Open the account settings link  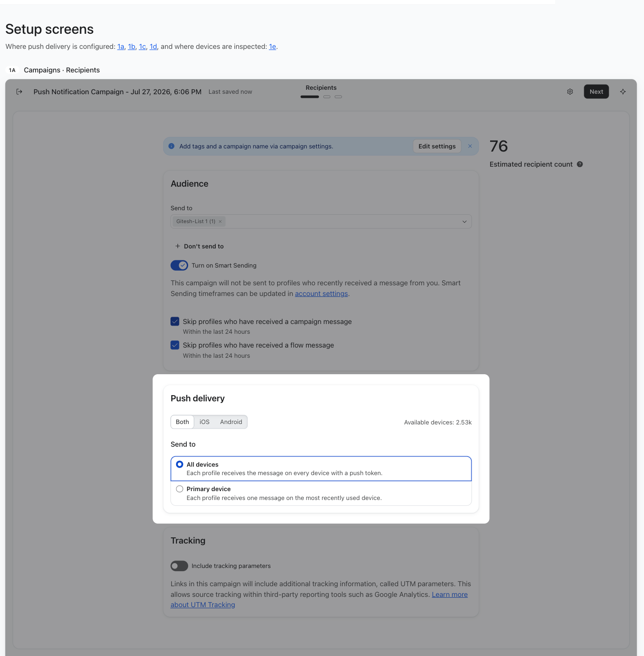click(321, 294)
